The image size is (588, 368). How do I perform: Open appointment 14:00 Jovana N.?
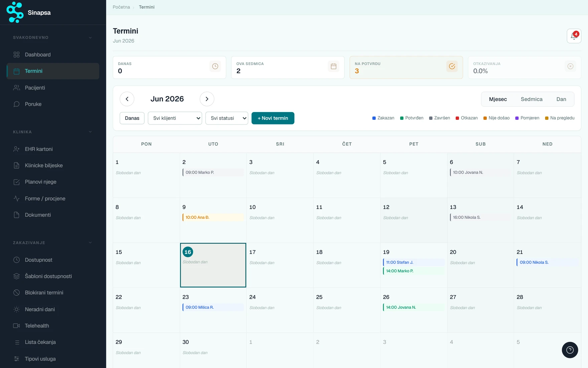[x=414, y=307]
